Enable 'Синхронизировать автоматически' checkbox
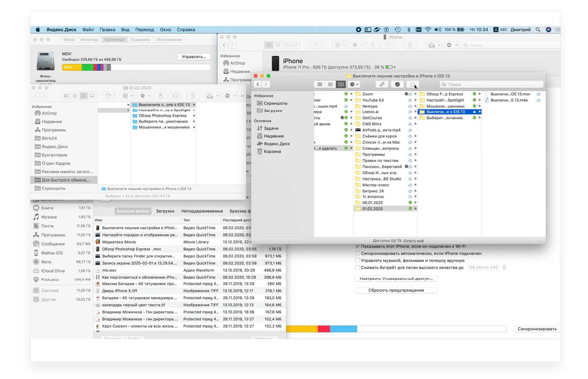The width and height of the screenshot is (588, 379). (x=357, y=253)
